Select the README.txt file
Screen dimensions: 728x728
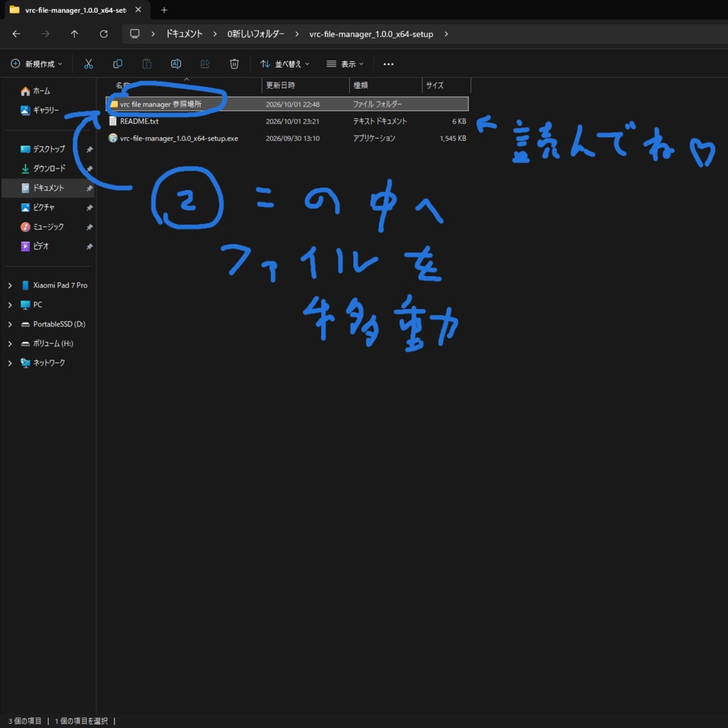[287, 121]
